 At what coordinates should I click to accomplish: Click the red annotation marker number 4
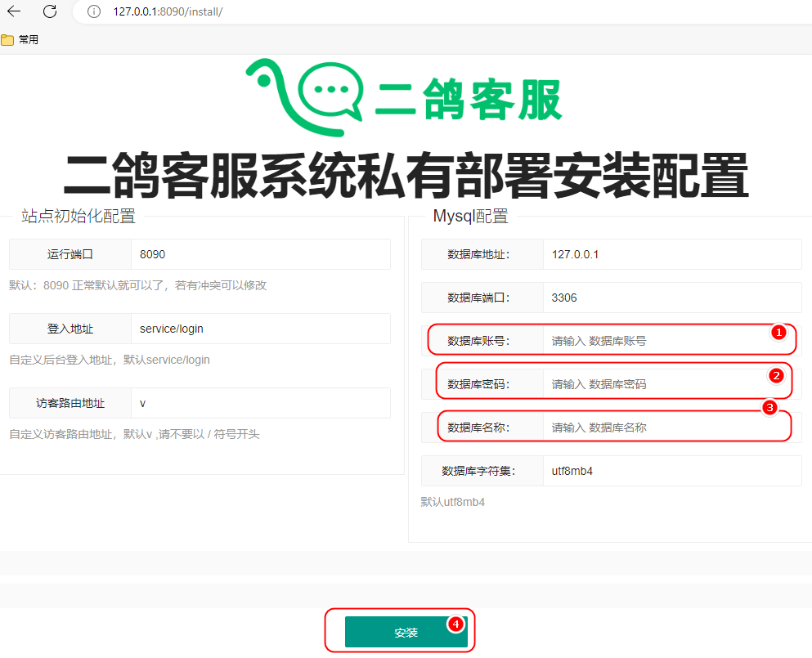coord(455,624)
